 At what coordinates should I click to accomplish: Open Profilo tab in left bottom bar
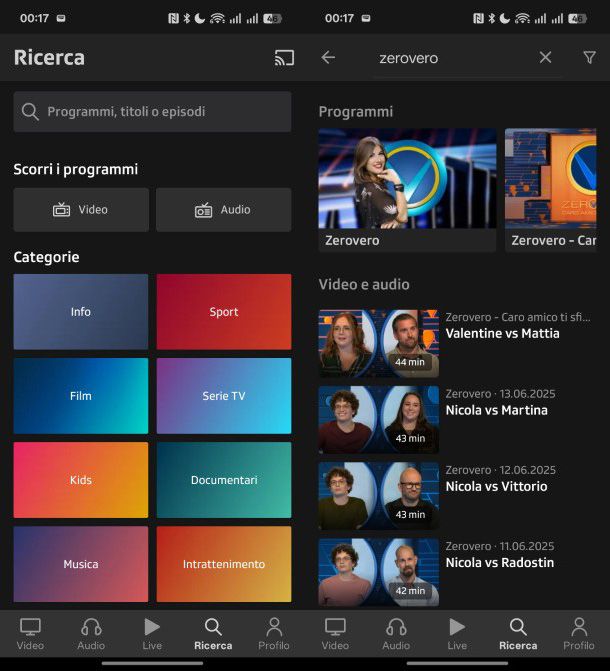tap(274, 634)
